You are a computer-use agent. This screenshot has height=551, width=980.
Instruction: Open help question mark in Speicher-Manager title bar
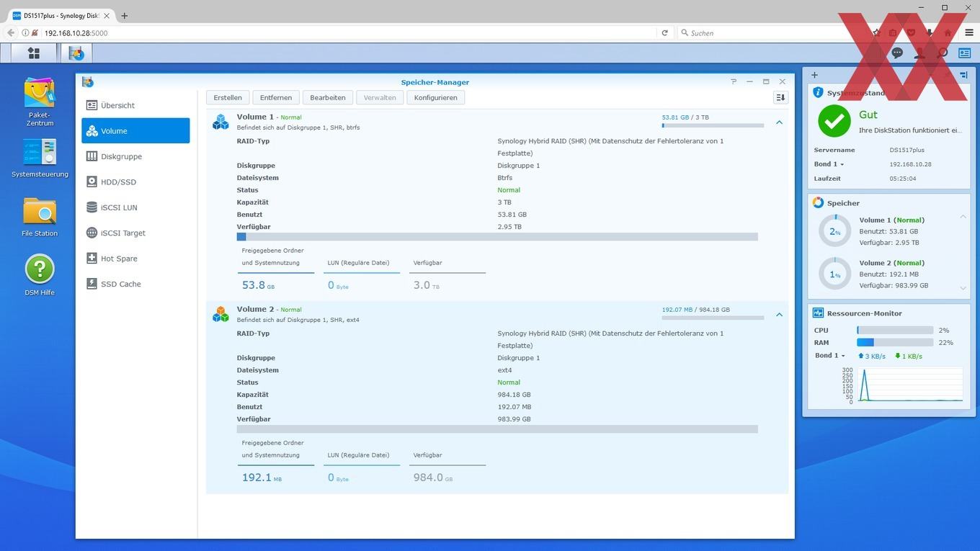734,82
